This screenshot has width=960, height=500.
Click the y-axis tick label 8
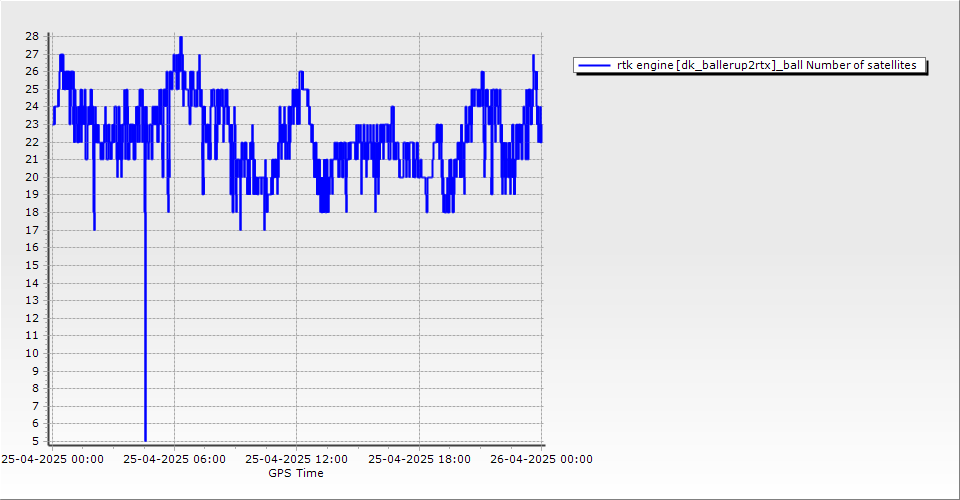35,388
